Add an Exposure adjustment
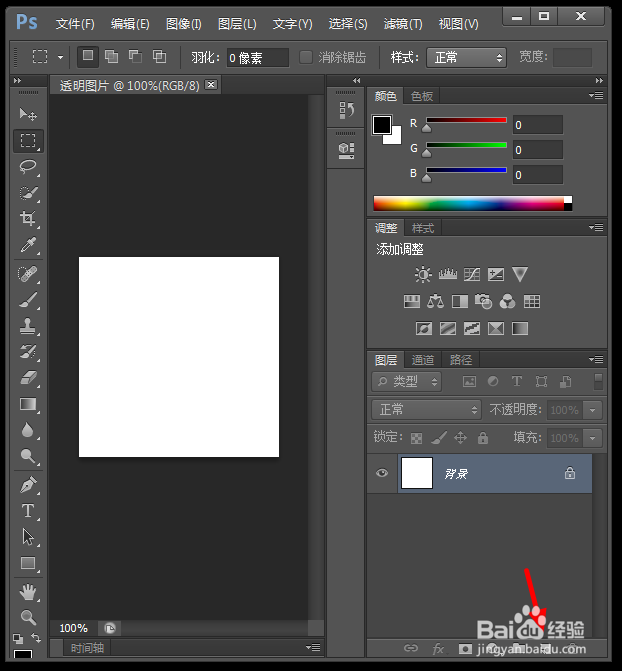The width and height of the screenshot is (622, 671). [x=496, y=274]
